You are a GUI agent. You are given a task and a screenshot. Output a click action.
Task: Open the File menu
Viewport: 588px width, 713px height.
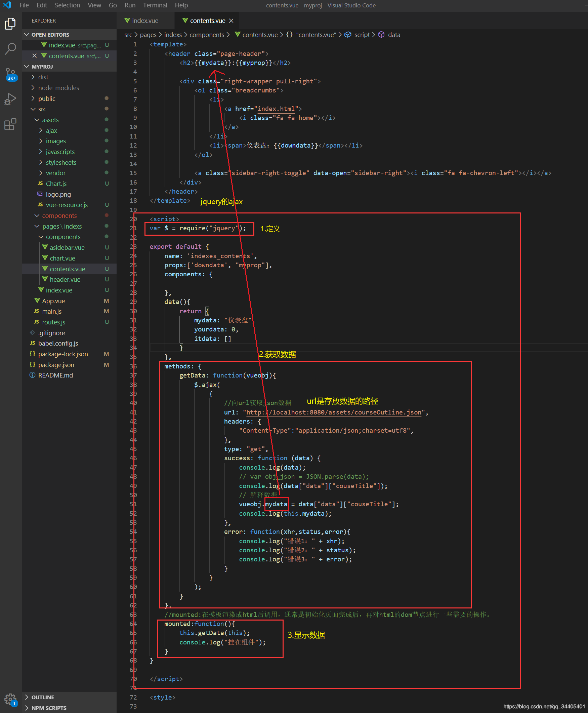pos(24,5)
